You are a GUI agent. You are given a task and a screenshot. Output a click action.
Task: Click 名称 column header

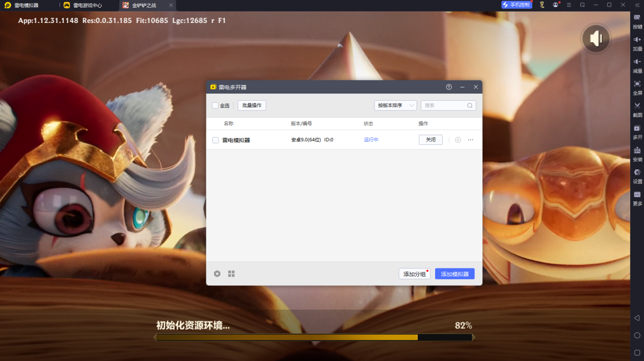pos(228,124)
